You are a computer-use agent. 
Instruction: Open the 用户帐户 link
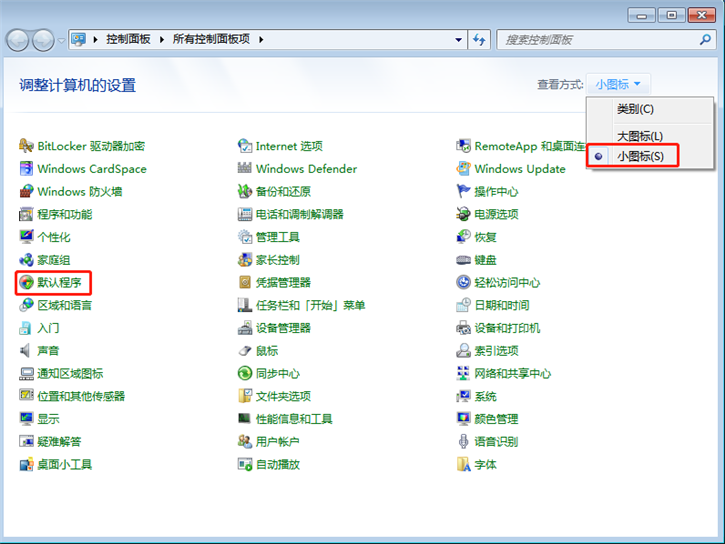coord(277,442)
